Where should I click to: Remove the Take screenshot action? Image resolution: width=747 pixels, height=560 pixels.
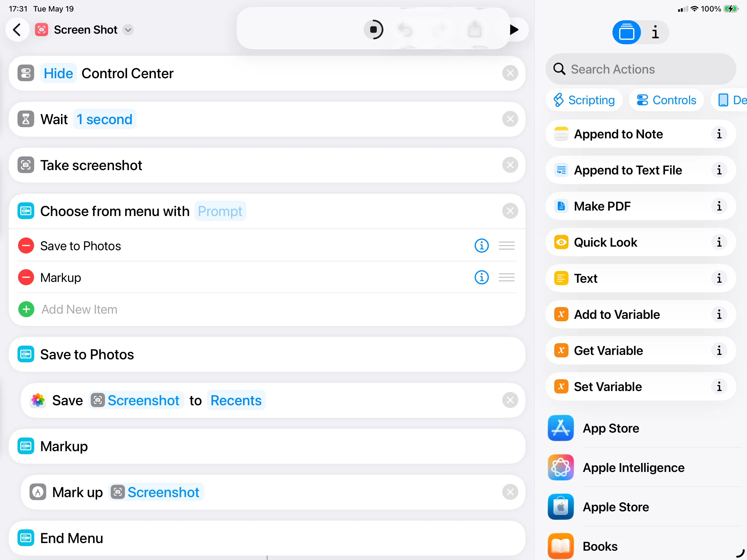510,165
